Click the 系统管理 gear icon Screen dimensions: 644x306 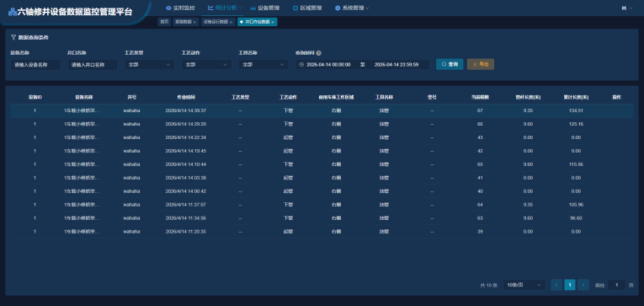pos(338,8)
